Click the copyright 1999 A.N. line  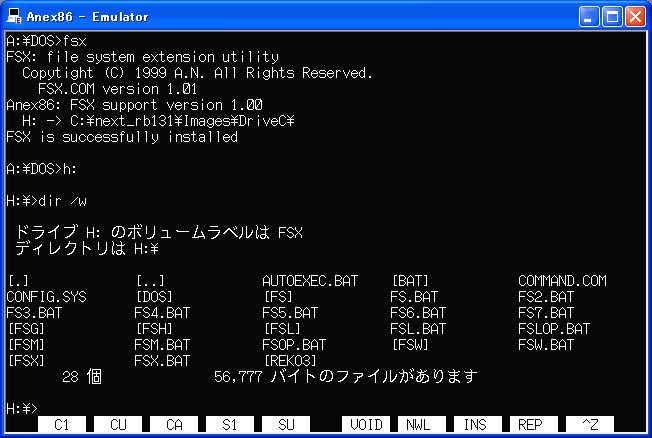(197, 73)
